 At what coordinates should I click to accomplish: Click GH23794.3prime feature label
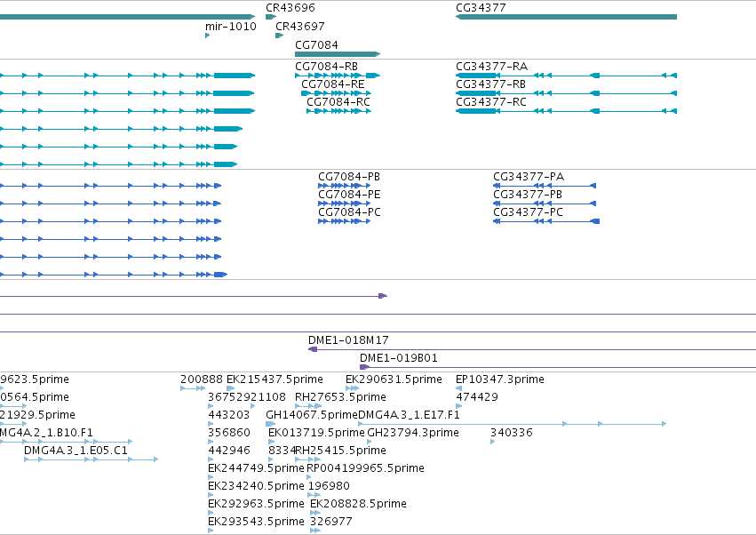coord(413,433)
